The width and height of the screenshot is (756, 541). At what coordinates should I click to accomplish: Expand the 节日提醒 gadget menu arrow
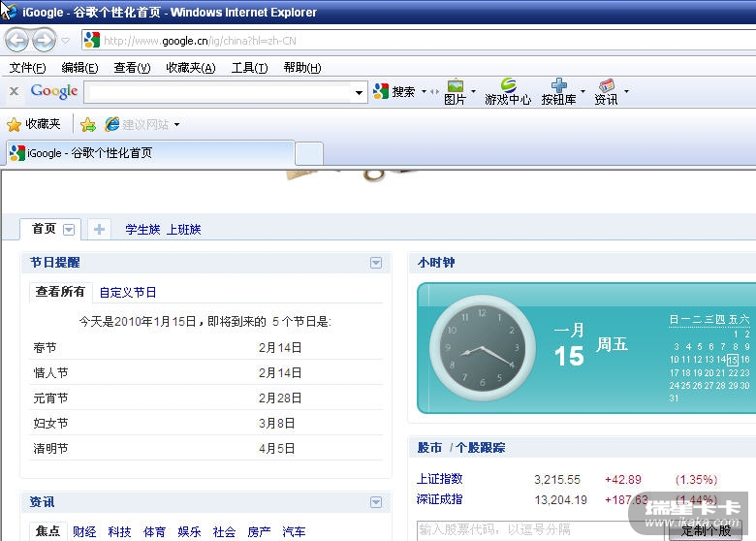(376, 263)
